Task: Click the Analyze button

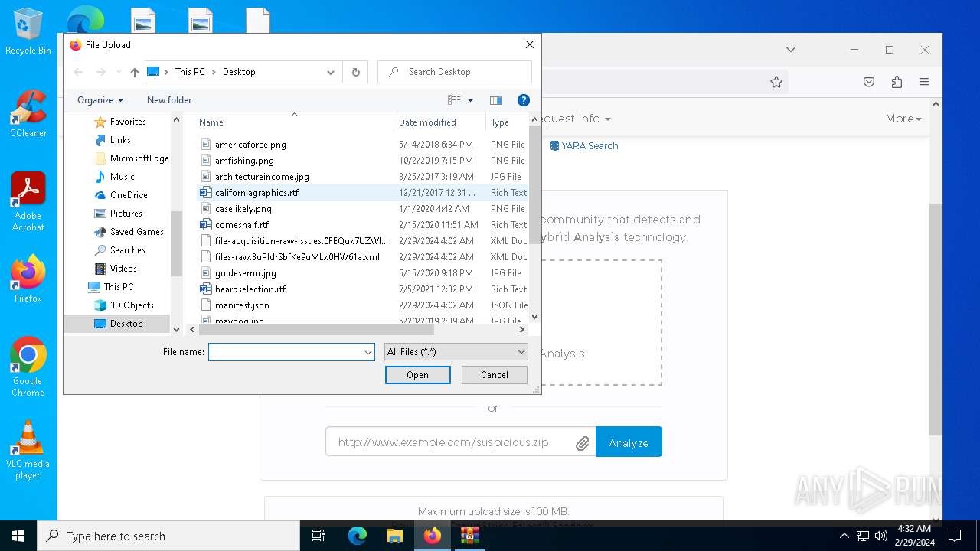Action: pos(629,442)
